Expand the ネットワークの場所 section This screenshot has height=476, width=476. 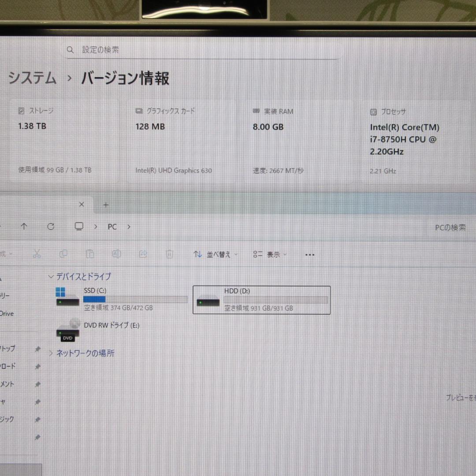click(51, 353)
